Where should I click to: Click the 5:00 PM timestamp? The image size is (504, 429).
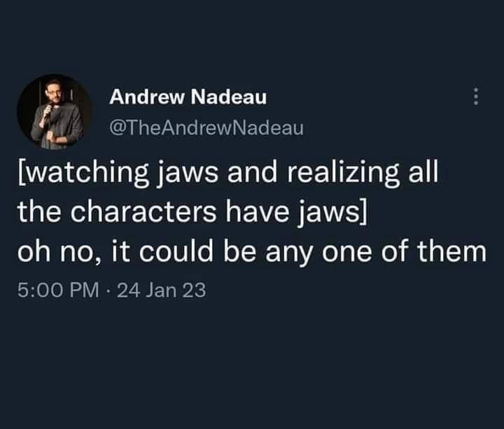pyautogui.click(x=58, y=290)
